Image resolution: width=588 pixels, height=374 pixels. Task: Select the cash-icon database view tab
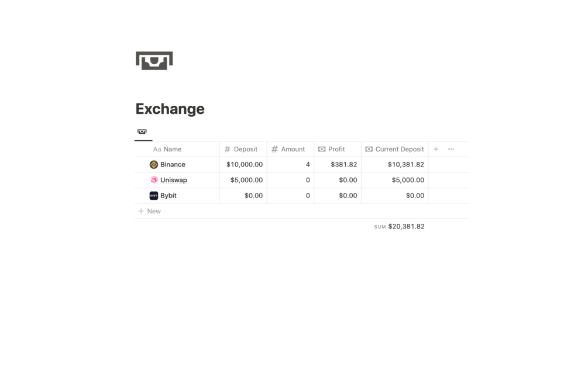(x=142, y=132)
